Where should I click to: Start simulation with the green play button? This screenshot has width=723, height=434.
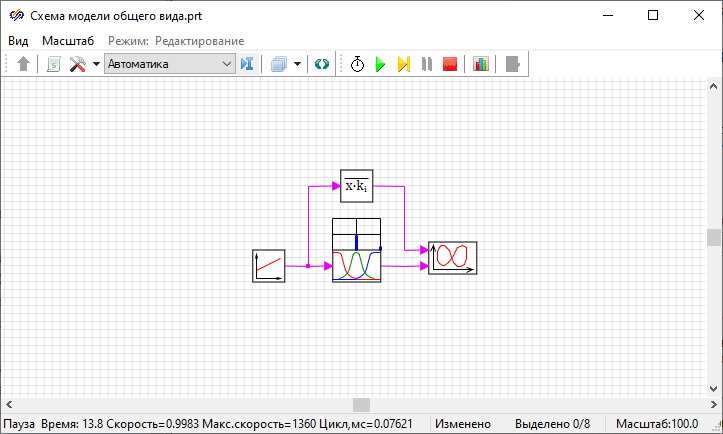380,64
